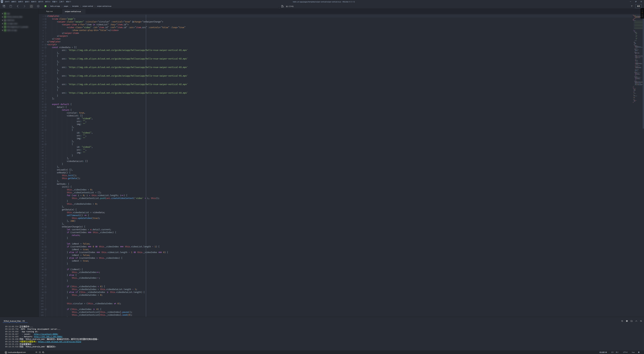Screen dimensions: 644x354
Task: Click the rerun icon in console panel
Action: 622,321
